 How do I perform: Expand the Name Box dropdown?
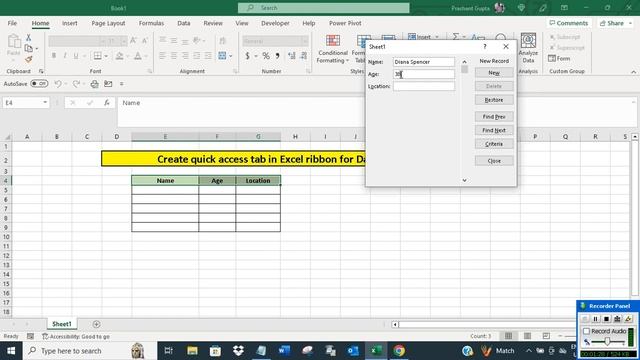45,102
